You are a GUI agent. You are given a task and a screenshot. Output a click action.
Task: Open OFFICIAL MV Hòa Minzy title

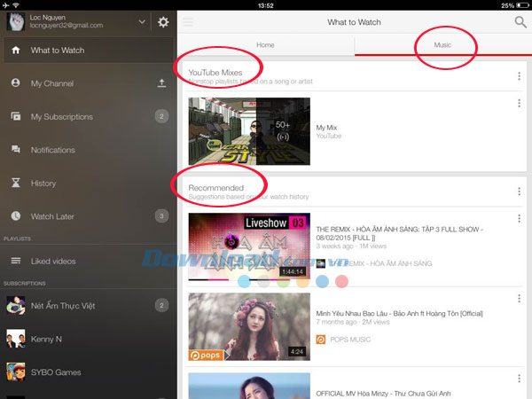click(383, 394)
